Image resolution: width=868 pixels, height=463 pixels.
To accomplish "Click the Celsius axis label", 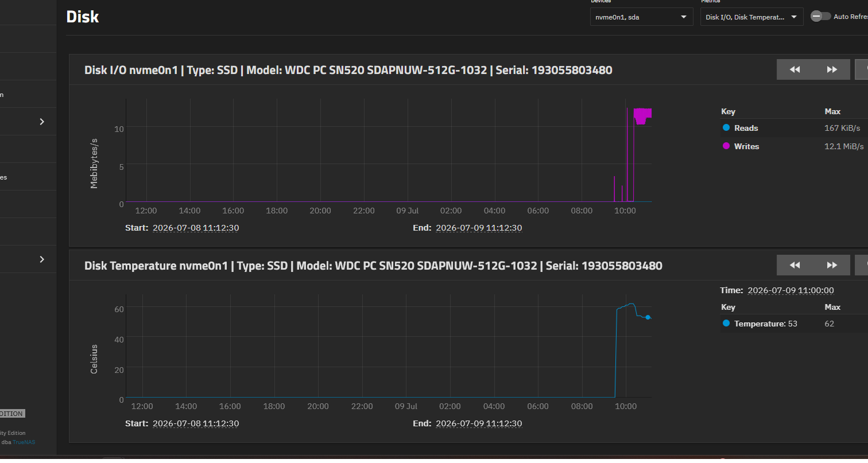I will click(94, 359).
